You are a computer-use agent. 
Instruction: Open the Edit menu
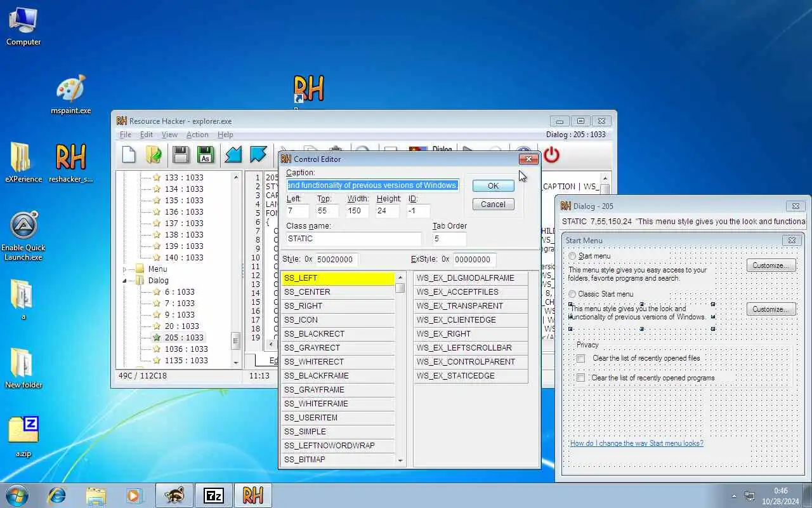tap(147, 135)
